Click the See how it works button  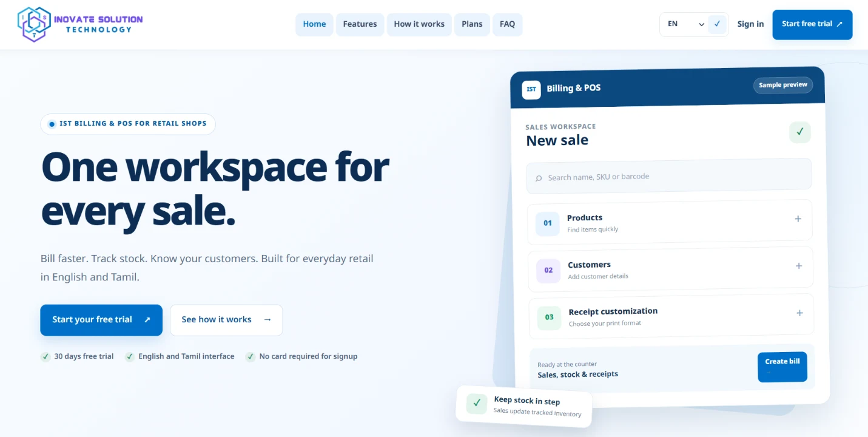coord(226,320)
